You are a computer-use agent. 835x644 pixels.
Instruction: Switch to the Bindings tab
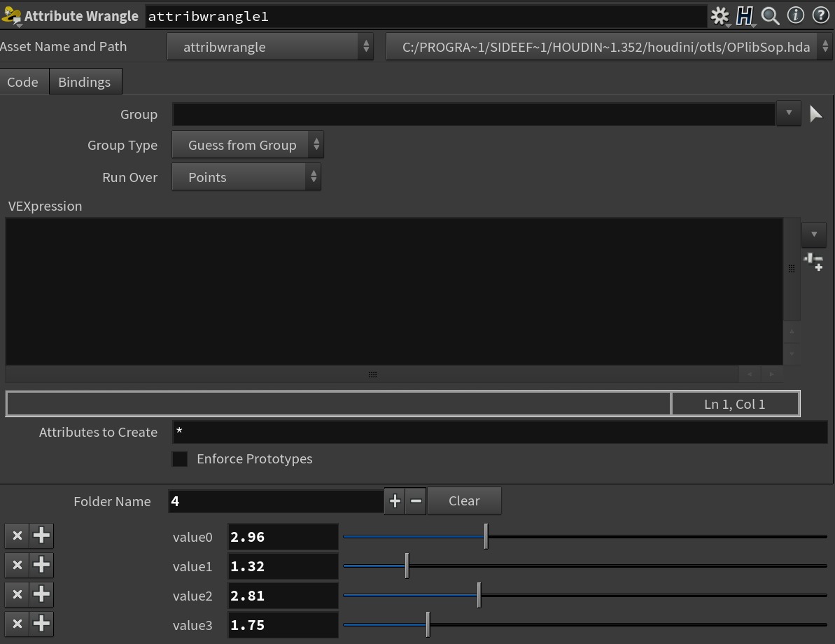pyautogui.click(x=85, y=83)
